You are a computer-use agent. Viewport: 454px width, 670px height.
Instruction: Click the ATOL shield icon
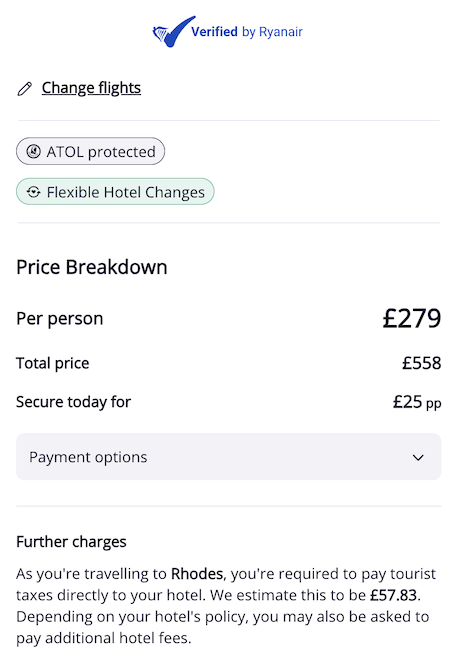pos(33,151)
